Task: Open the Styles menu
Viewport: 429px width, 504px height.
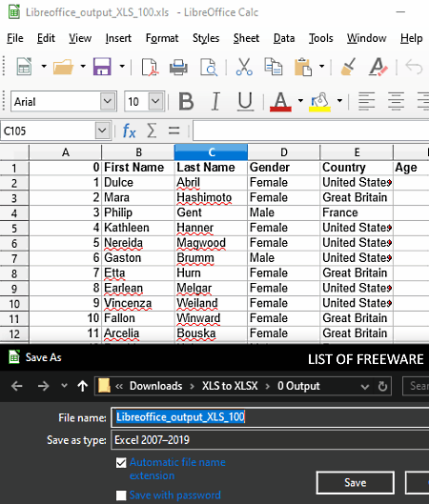Action: click(206, 38)
